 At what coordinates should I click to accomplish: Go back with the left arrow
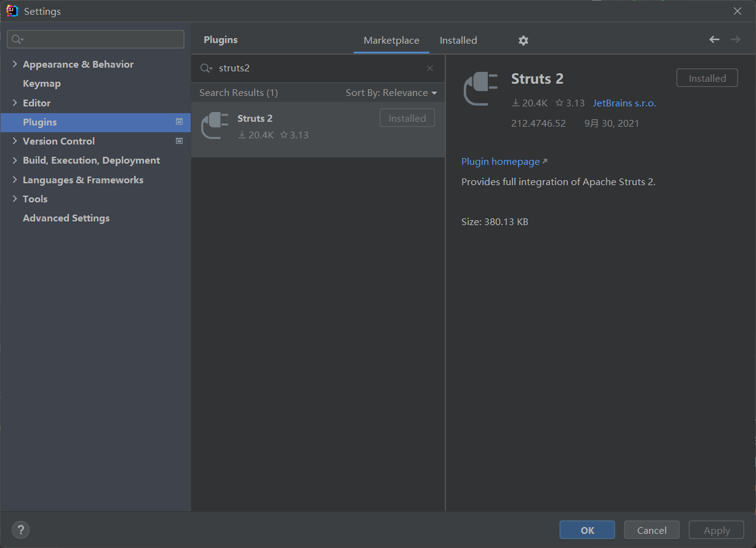(x=714, y=39)
